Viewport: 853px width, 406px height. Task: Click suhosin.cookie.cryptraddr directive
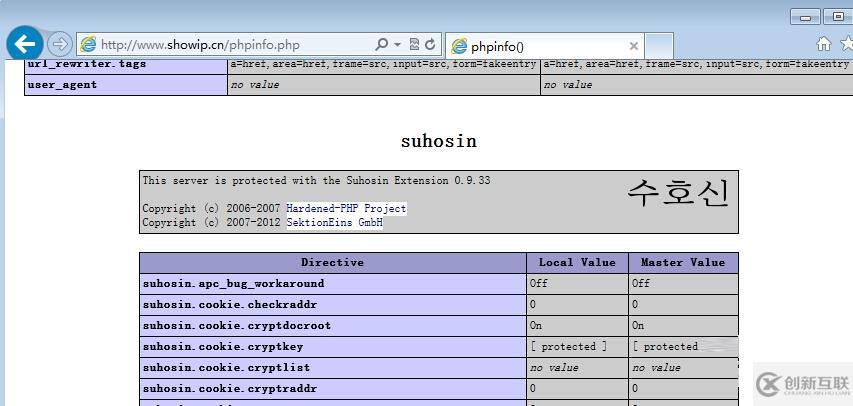[333, 389]
